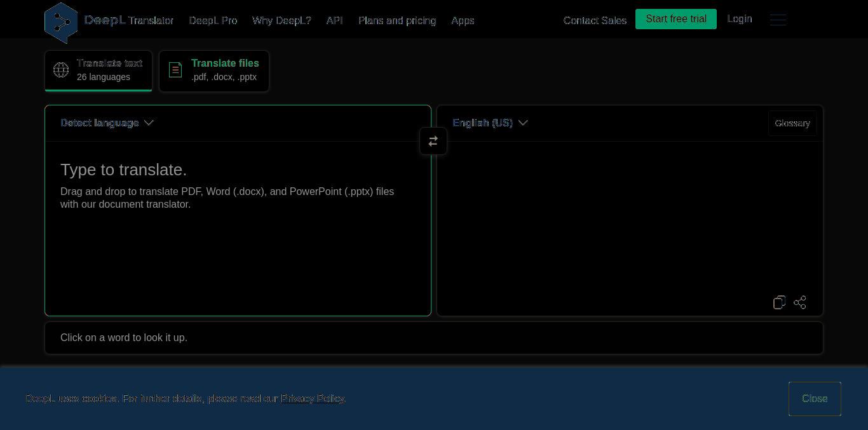Close the cookie notice banner
This screenshot has width=868, height=430.
(815, 399)
